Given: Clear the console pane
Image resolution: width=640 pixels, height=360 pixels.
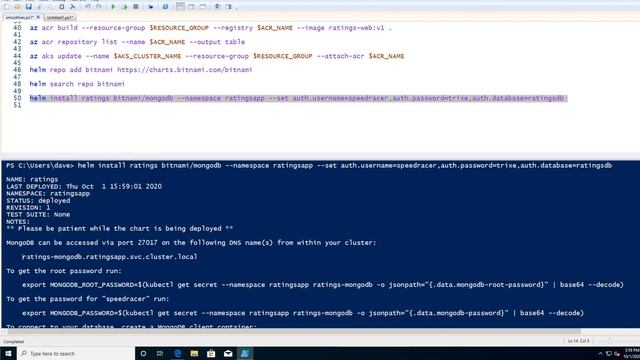Looking at the screenshot, I should (x=73, y=7).
